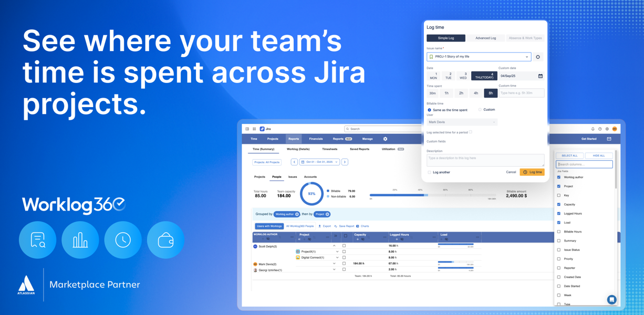This screenshot has width=644, height=315.
Task: Collapse the Scott Delph row
Action: 334,246
